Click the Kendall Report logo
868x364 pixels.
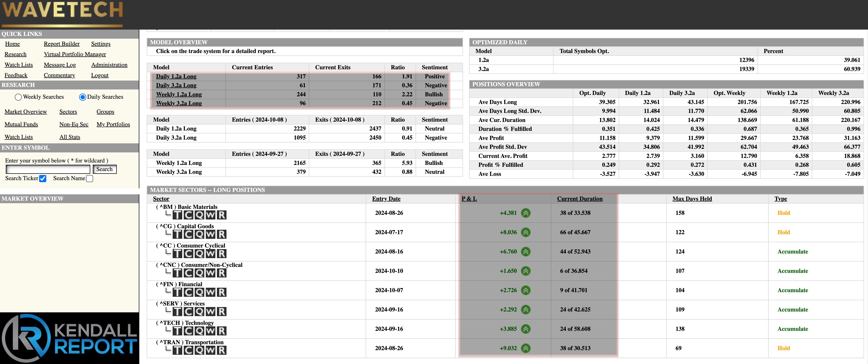click(x=69, y=338)
